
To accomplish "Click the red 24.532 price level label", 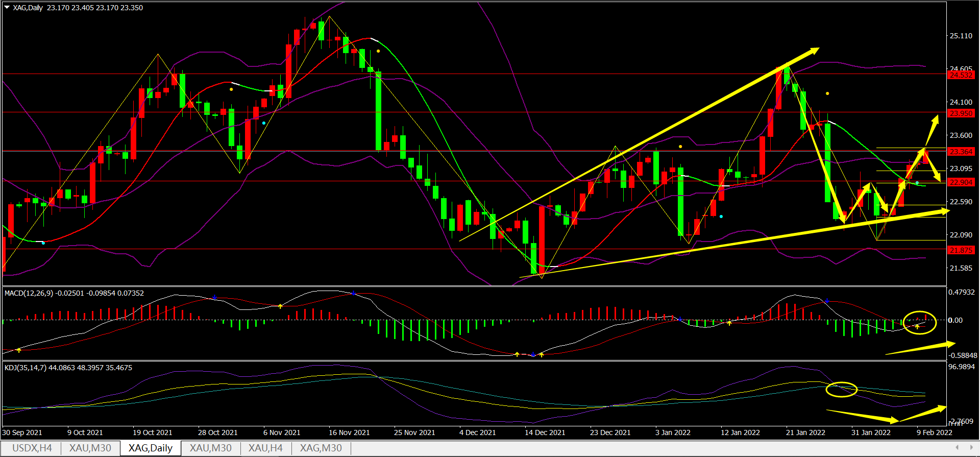I will point(961,75).
